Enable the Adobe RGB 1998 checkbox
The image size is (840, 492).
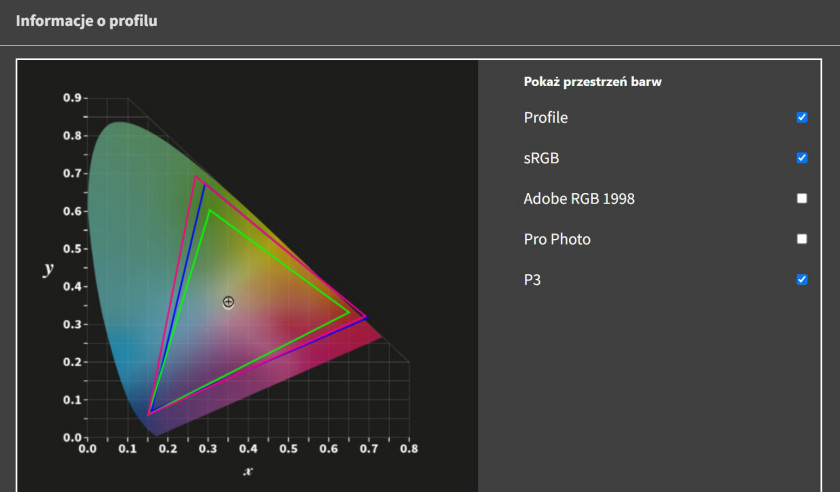point(801,198)
